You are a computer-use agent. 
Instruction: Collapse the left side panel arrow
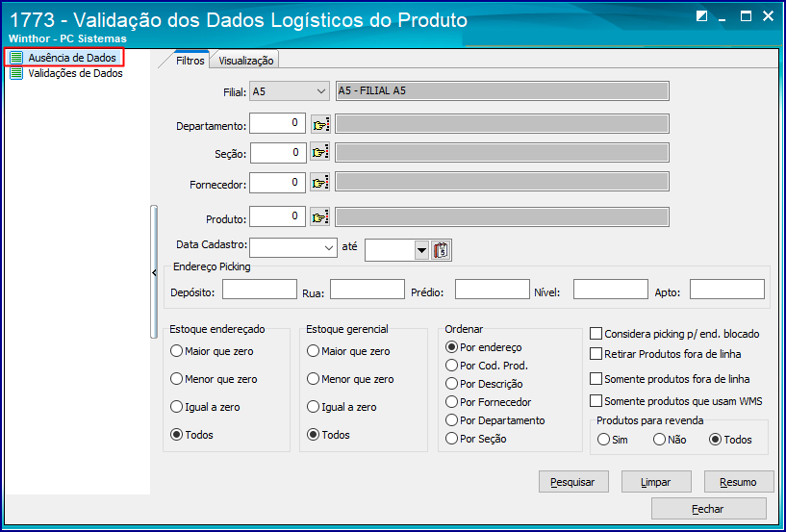pyautogui.click(x=154, y=272)
